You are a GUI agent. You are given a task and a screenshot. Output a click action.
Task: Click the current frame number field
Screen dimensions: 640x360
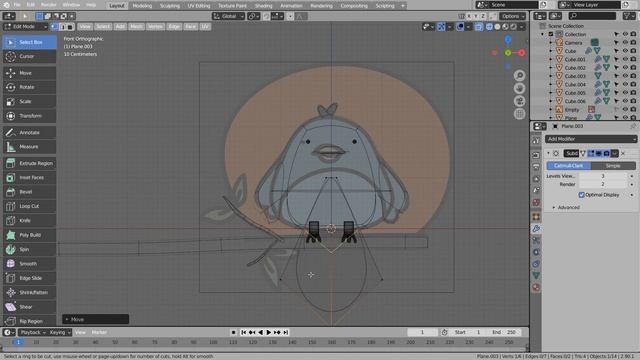coord(422,333)
